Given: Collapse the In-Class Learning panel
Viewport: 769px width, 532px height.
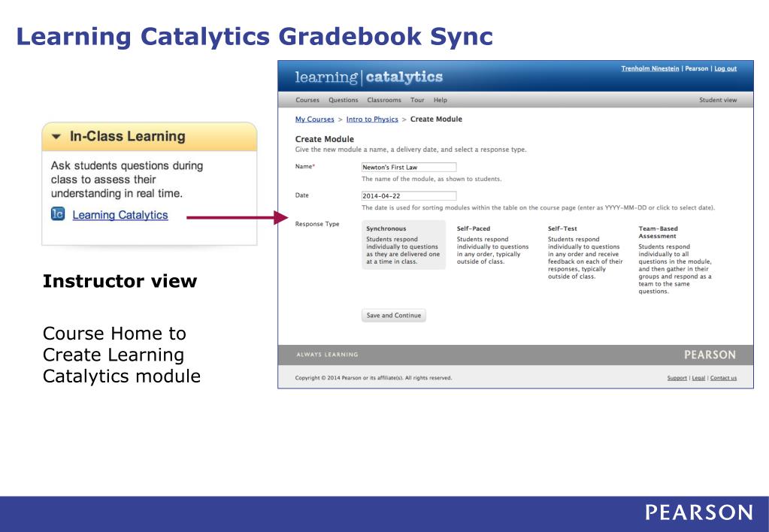Looking at the screenshot, I should coord(56,136).
